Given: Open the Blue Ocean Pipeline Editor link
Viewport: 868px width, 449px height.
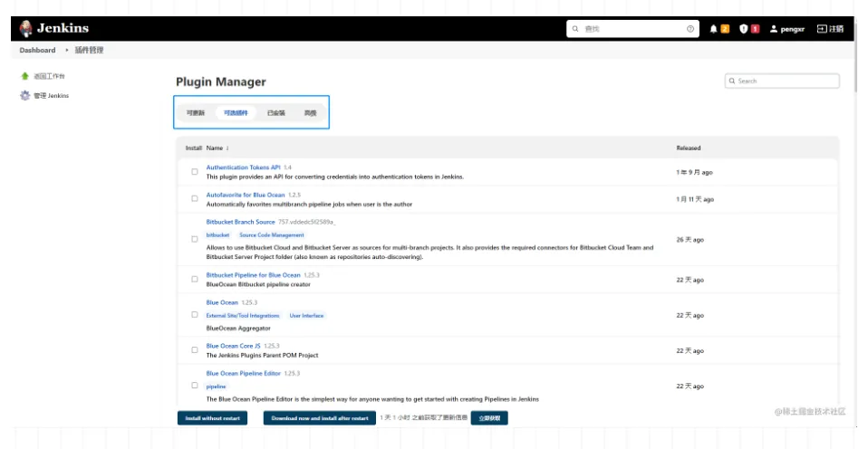Looking at the screenshot, I should (243, 373).
